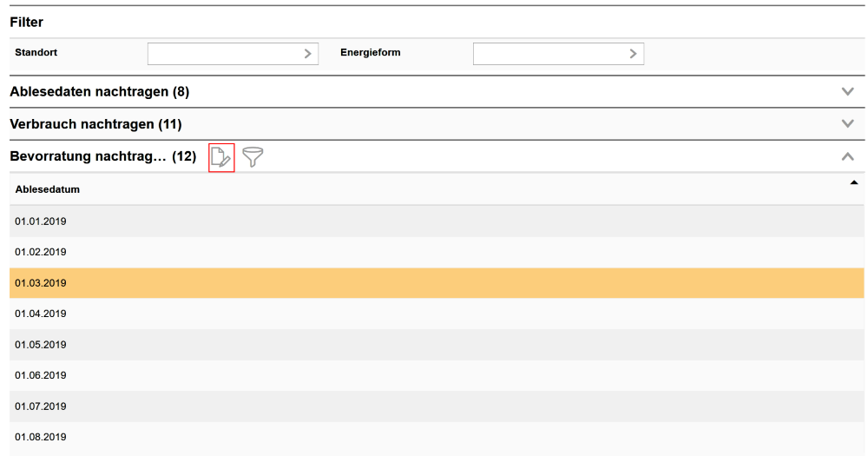868x456 pixels.
Task: Click the Bevorratung nachtragen section title
Action: click(x=88, y=156)
